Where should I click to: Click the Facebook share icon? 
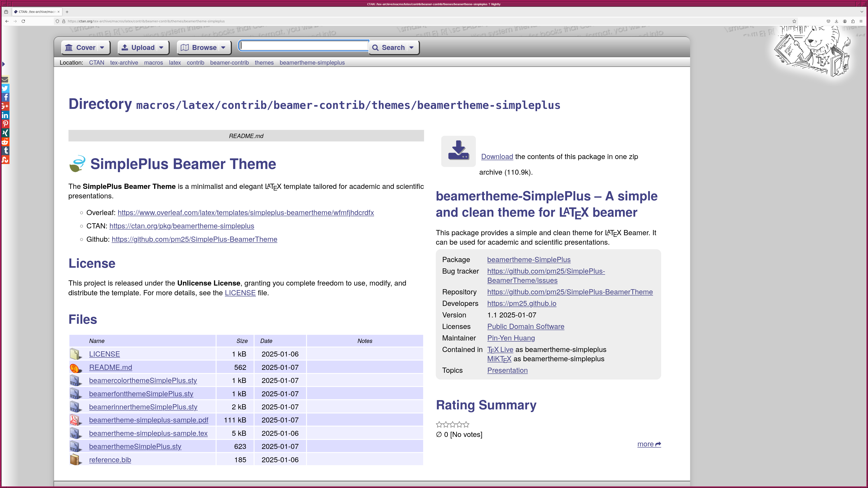(5, 97)
